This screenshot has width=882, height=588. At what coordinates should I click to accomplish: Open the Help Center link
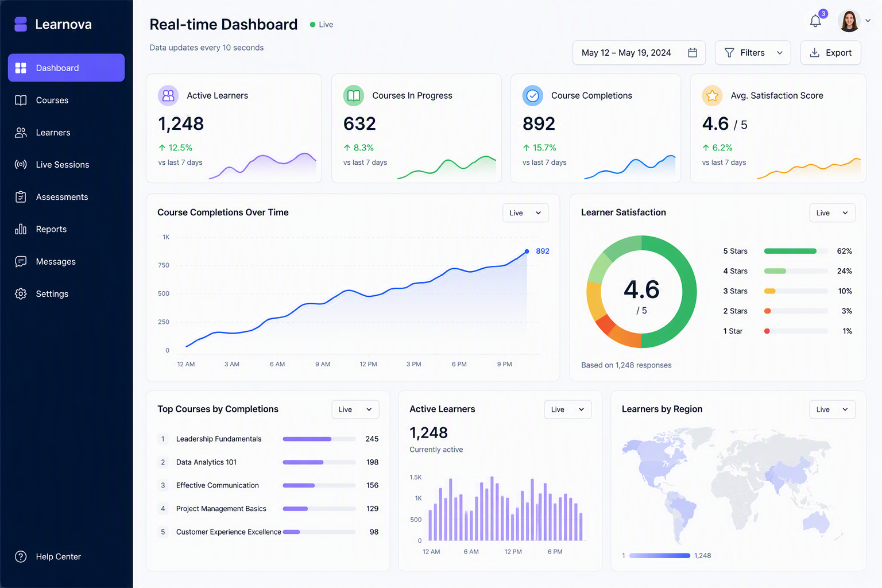66,556
